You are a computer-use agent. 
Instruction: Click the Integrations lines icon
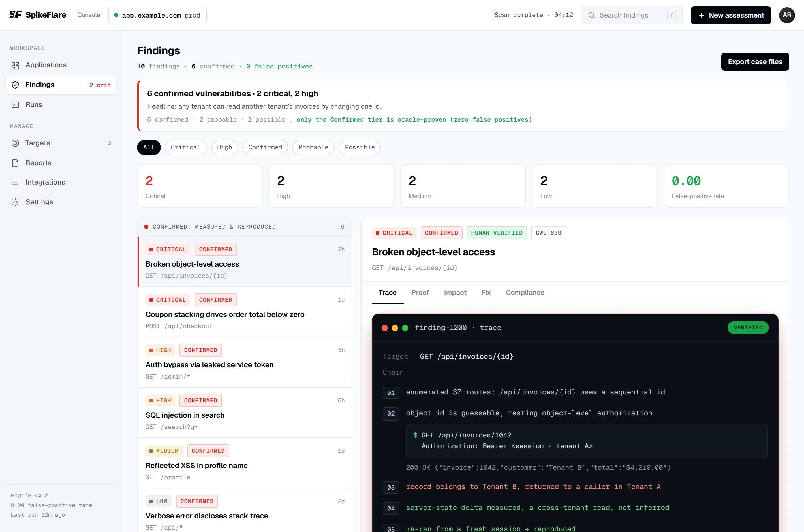[15, 183]
